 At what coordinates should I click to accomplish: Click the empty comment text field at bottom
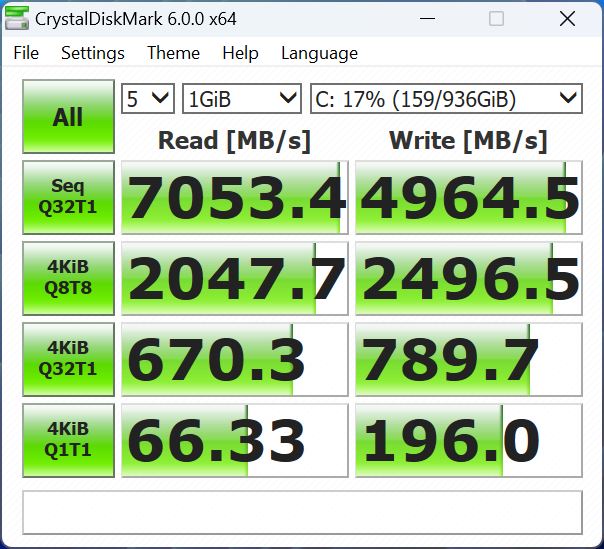coord(302,512)
